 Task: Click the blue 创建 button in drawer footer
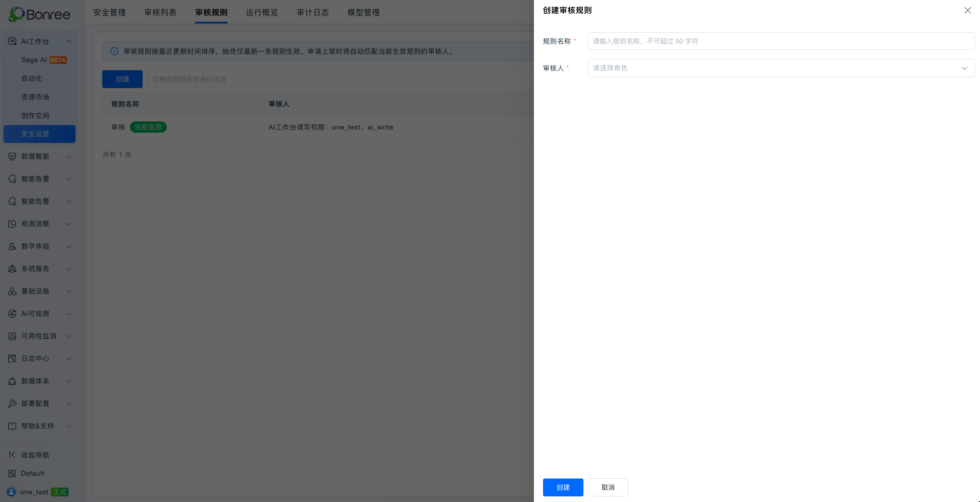click(563, 487)
